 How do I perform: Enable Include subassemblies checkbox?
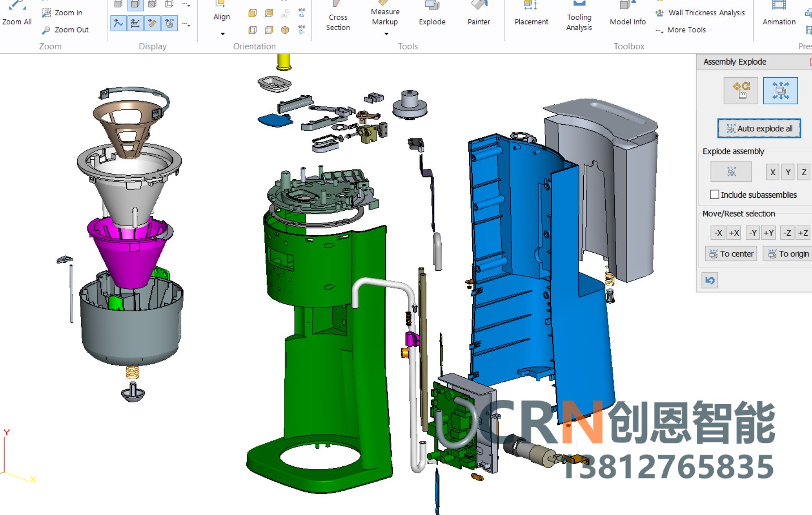pos(715,195)
